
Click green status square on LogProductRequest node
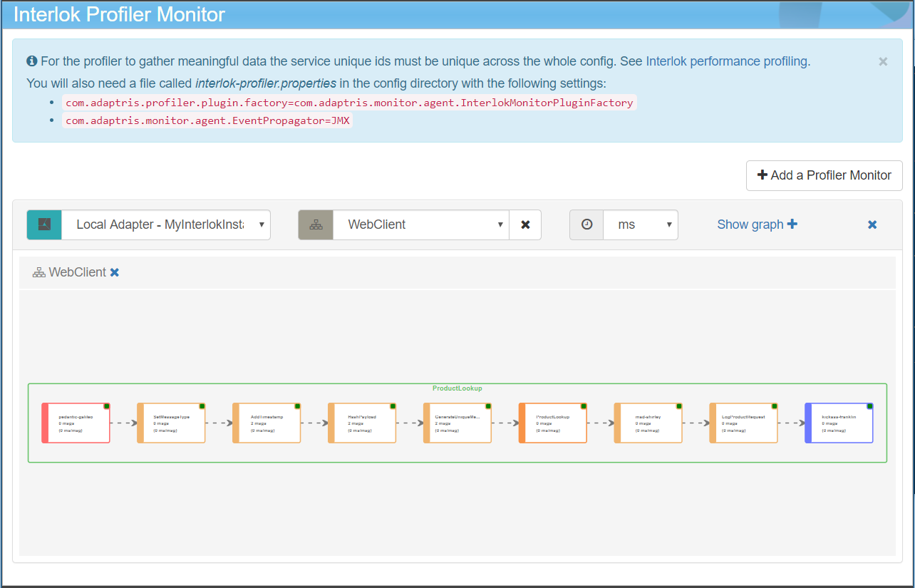pyautogui.click(x=775, y=406)
